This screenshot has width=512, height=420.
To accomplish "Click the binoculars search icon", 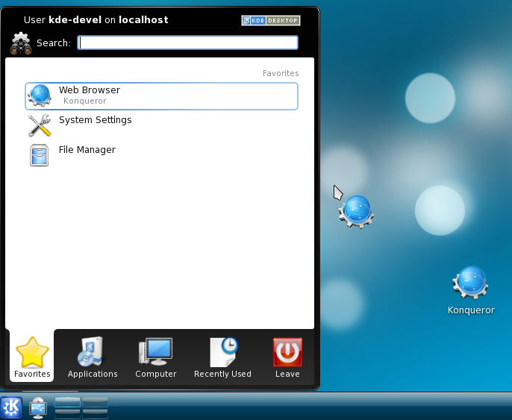I will click(x=21, y=43).
